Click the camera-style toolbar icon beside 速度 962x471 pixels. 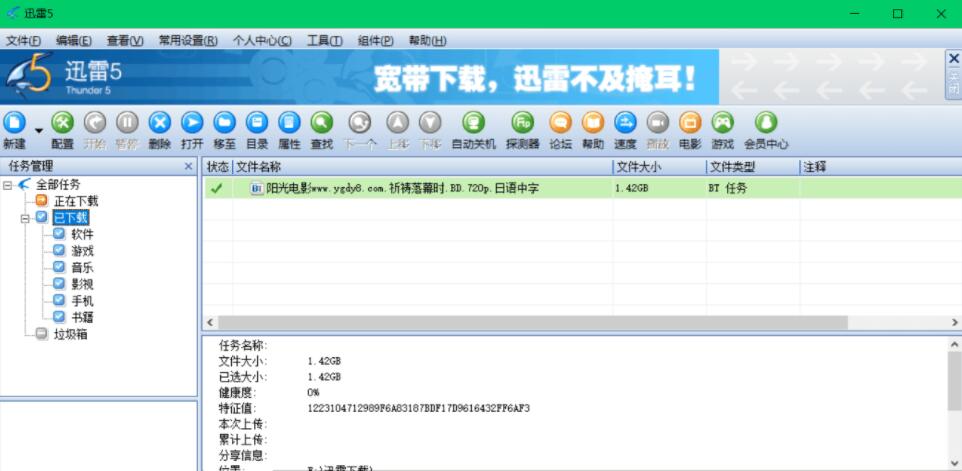click(x=658, y=123)
